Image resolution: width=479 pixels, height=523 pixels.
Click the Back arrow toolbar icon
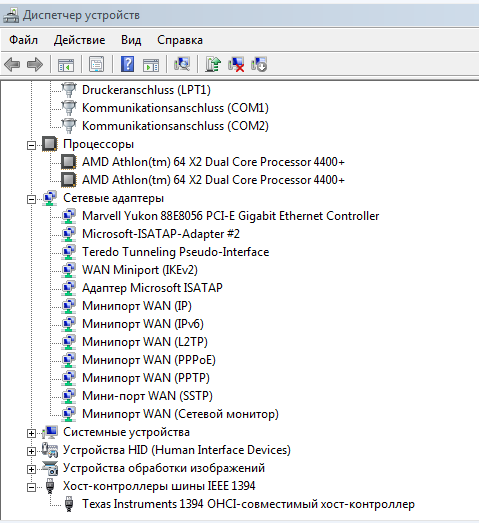click(x=12, y=64)
